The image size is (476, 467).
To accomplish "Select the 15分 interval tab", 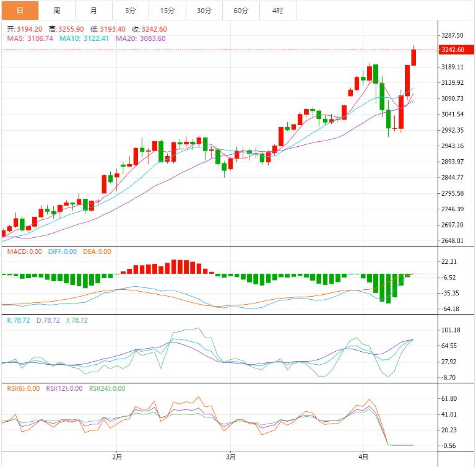I will tap(167, 11).
